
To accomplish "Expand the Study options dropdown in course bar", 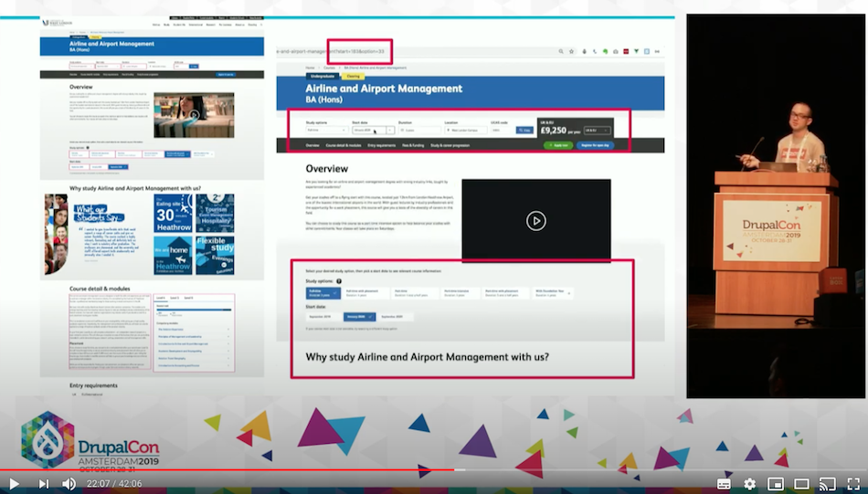I will click(x=324, y=131).
